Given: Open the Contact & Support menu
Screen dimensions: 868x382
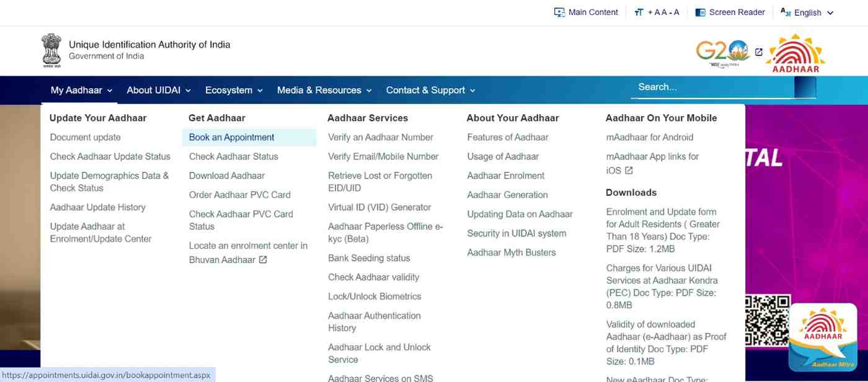Looking at the screenshot, I should tap(430, 91).
